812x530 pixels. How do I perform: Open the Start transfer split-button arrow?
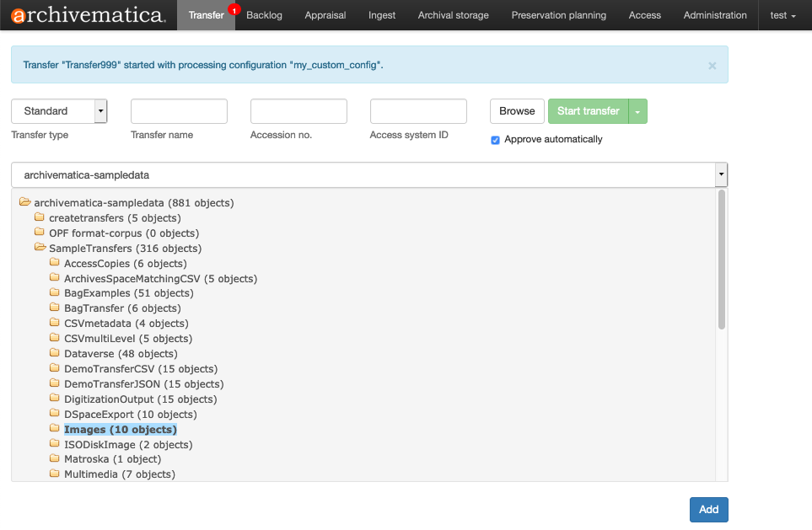pyautogui.click(x=637, y=110)
